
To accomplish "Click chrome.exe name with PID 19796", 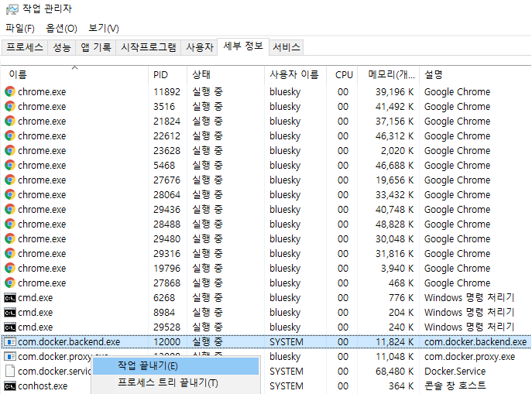I will (x=42, y=268).
